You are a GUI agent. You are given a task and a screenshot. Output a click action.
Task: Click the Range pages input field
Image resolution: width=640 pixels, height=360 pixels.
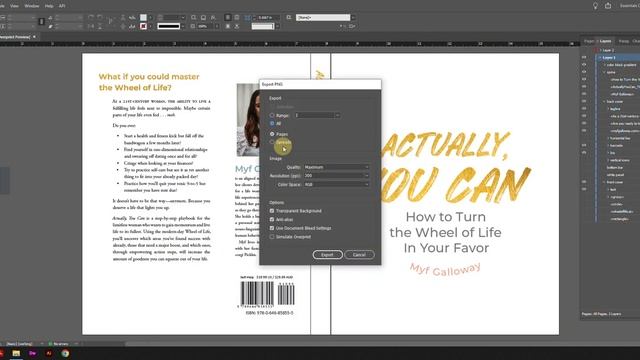point(315,116)
